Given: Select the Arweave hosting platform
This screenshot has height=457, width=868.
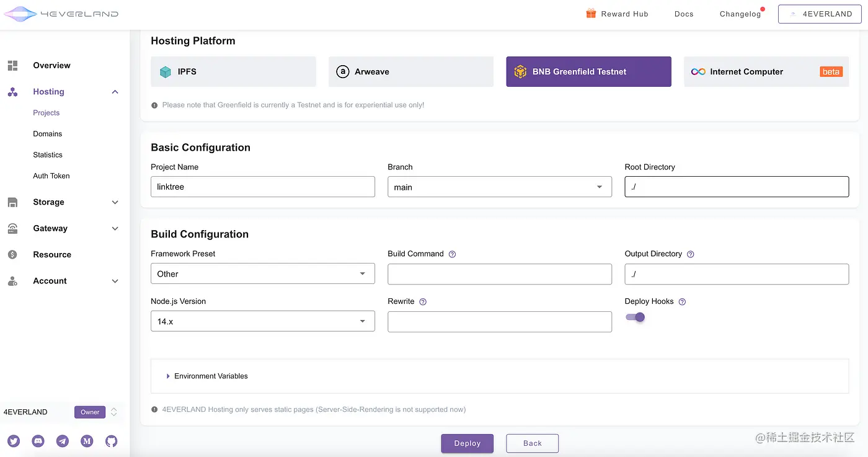Looking at the screenshot, I should 411,71.
